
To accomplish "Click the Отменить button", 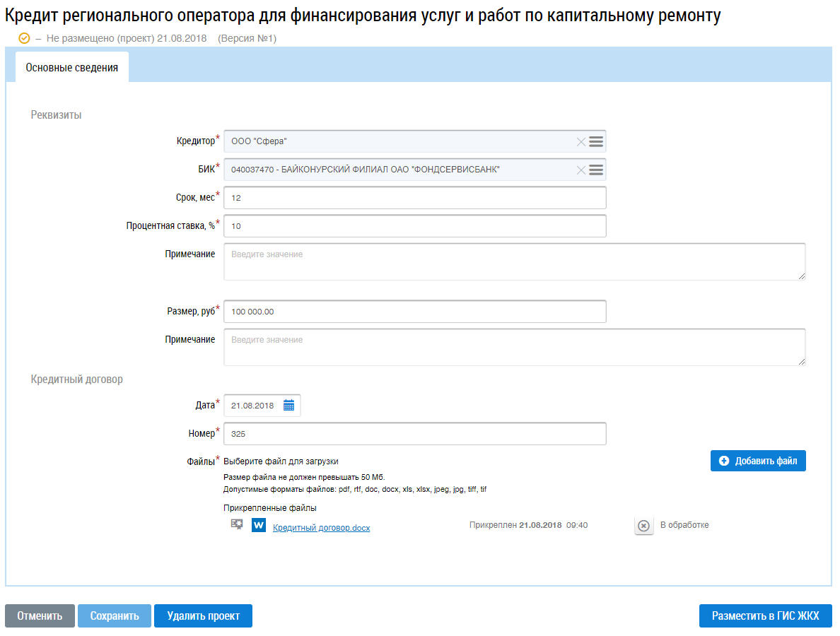I will click(40, 616).
